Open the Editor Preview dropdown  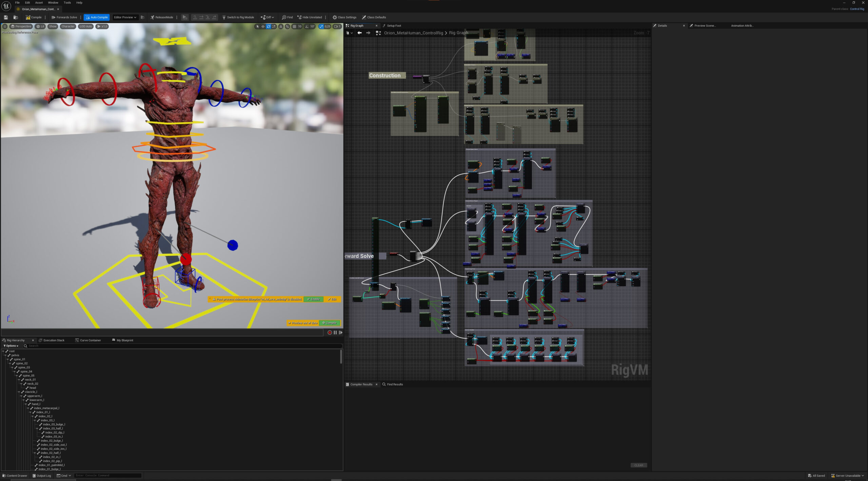pyautogui.click(x=125, y=17)
